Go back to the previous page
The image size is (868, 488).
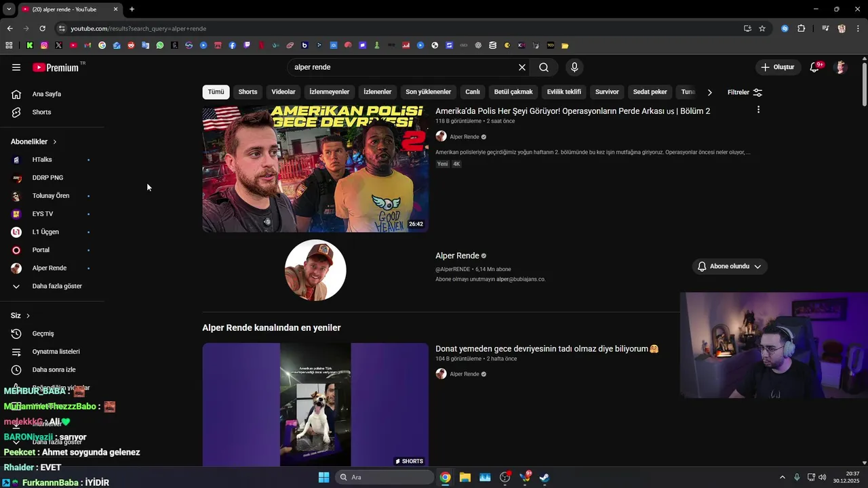coord(9,28)
